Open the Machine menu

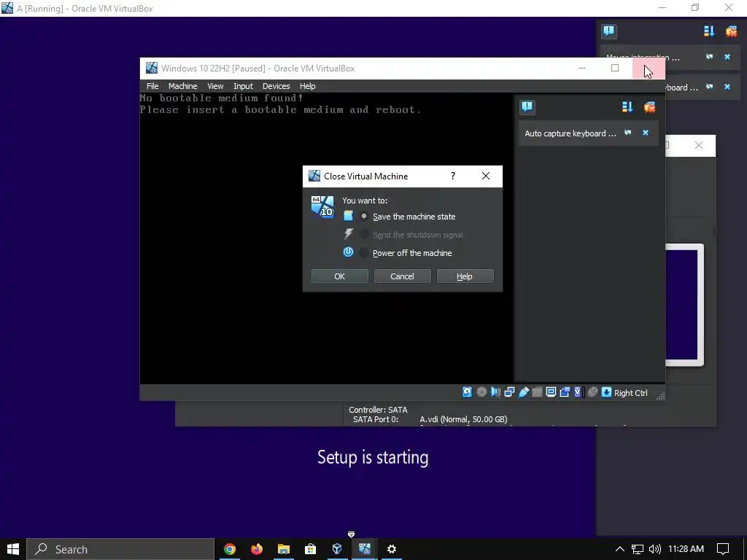(x=182, y=86)
